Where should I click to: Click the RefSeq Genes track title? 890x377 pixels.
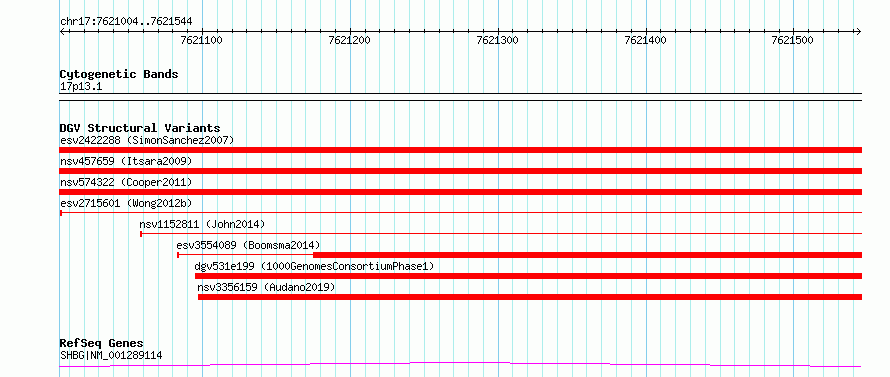101,344
